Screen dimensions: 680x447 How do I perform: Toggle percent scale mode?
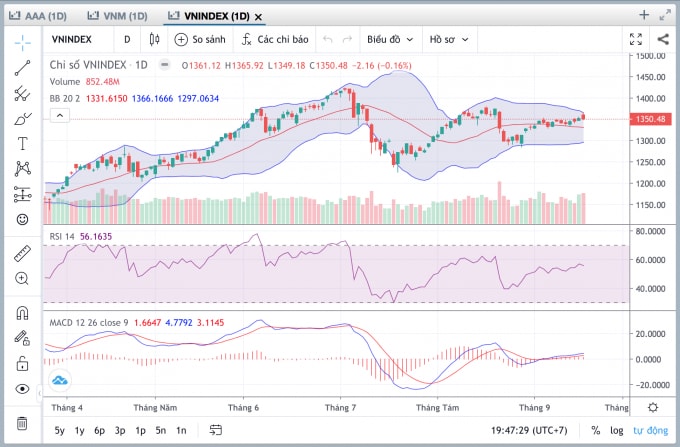pyautogui.click(x=596, y=431)
